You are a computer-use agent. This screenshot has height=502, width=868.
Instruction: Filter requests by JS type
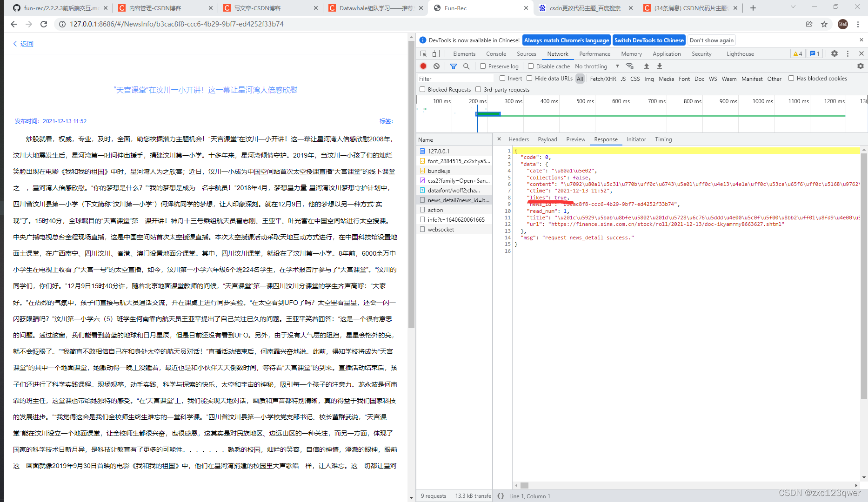623,79
